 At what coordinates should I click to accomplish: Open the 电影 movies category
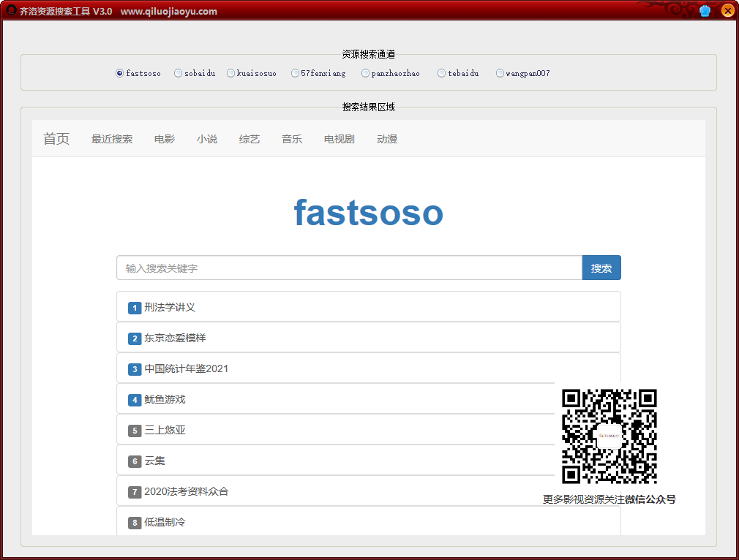pos(165,139)
